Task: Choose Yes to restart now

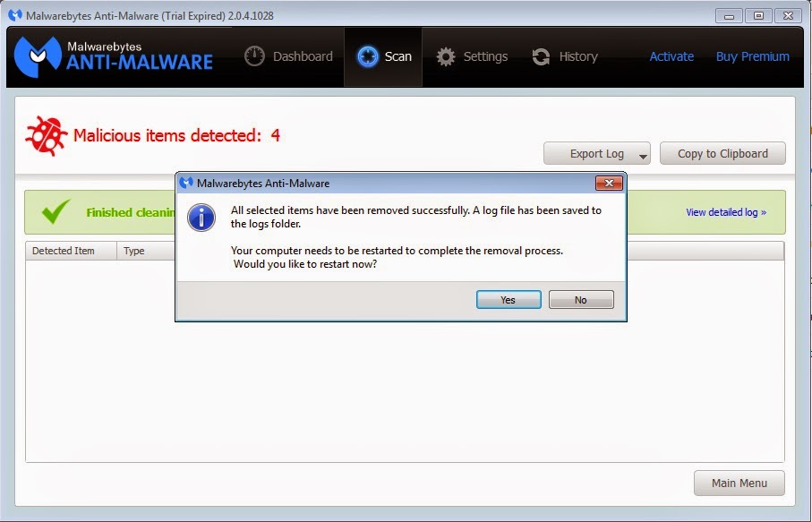Action: 509,300
